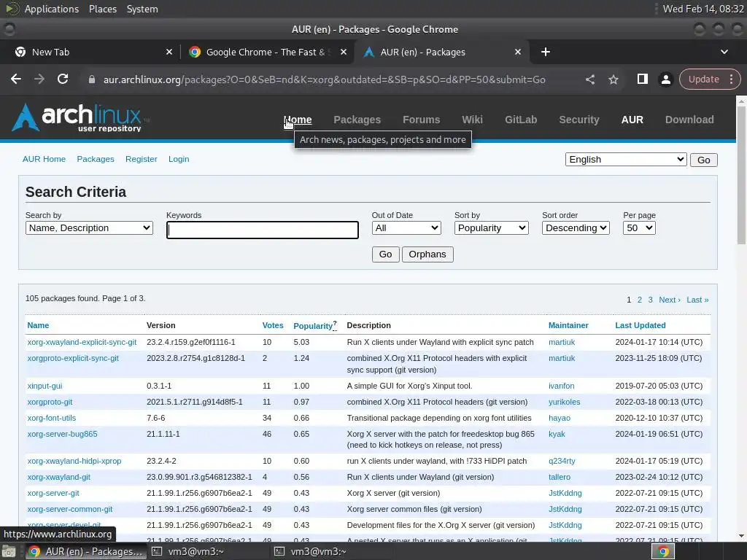Image resolution: width=747 pixels, height=560 pixels.
Task: Switch to Google Chrome - The Fast tab
Action: point(267,52)
